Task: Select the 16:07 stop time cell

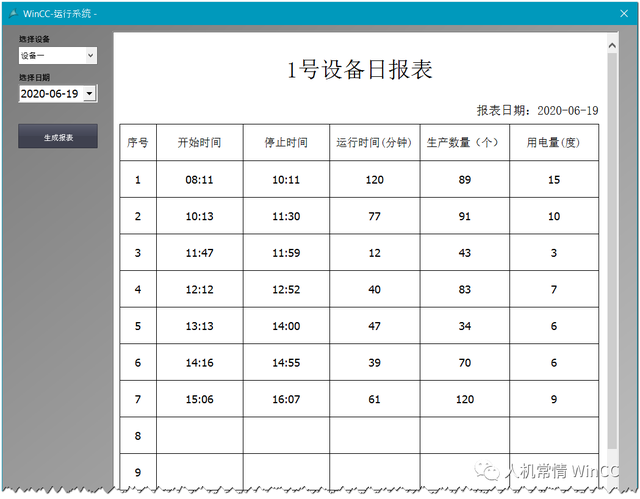Action: pos(286,399)
